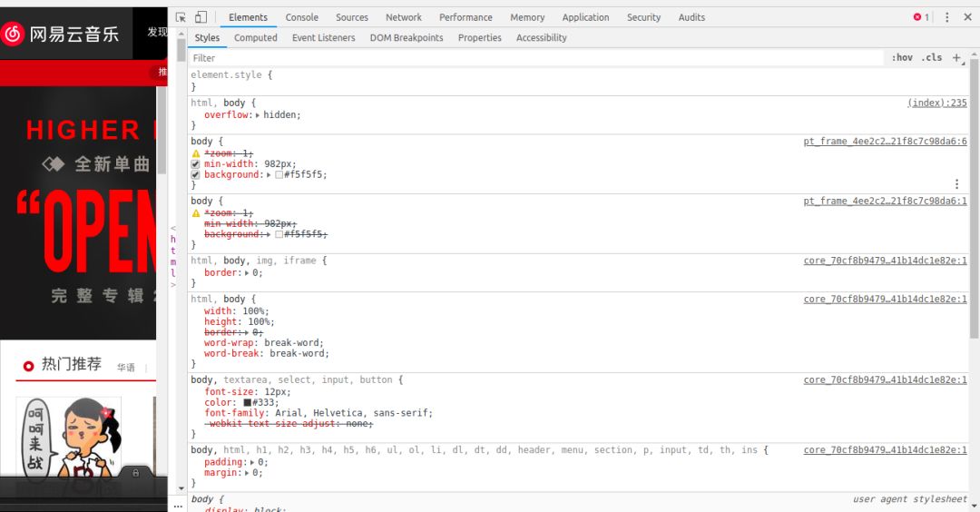Focus the styles Filter input
Viewport: 980px width, 512px height.
tap(536, 58)
